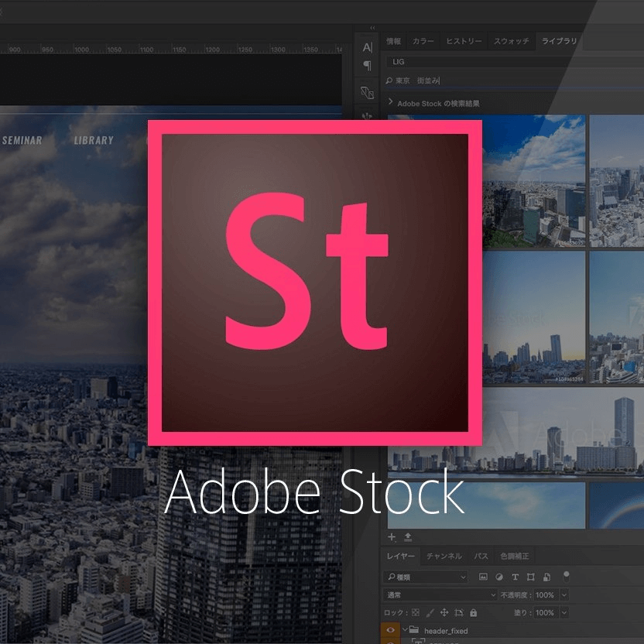Image resolution: width=644 pixels, height=644 pixels.
Task: Click SEMINAR text in the document canvas
Action: (22, 140)
